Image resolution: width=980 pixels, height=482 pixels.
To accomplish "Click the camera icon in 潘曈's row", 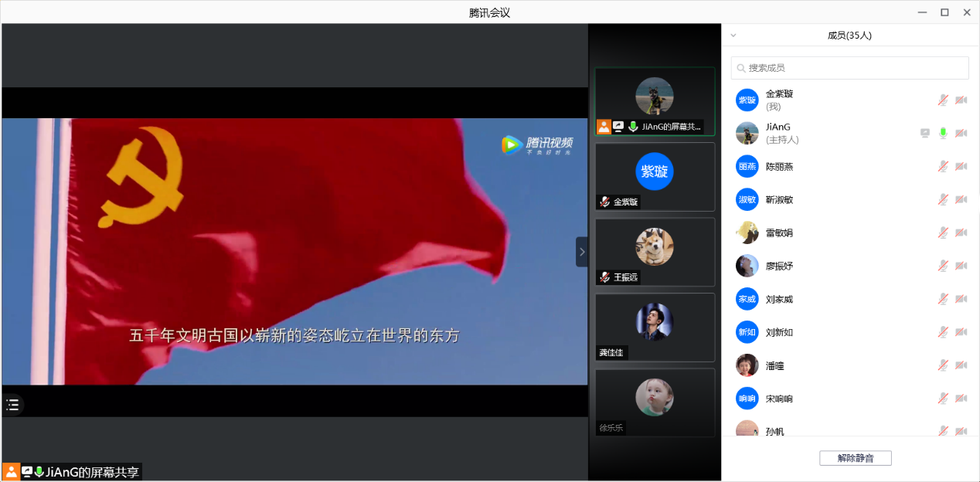I will [961, 365].
